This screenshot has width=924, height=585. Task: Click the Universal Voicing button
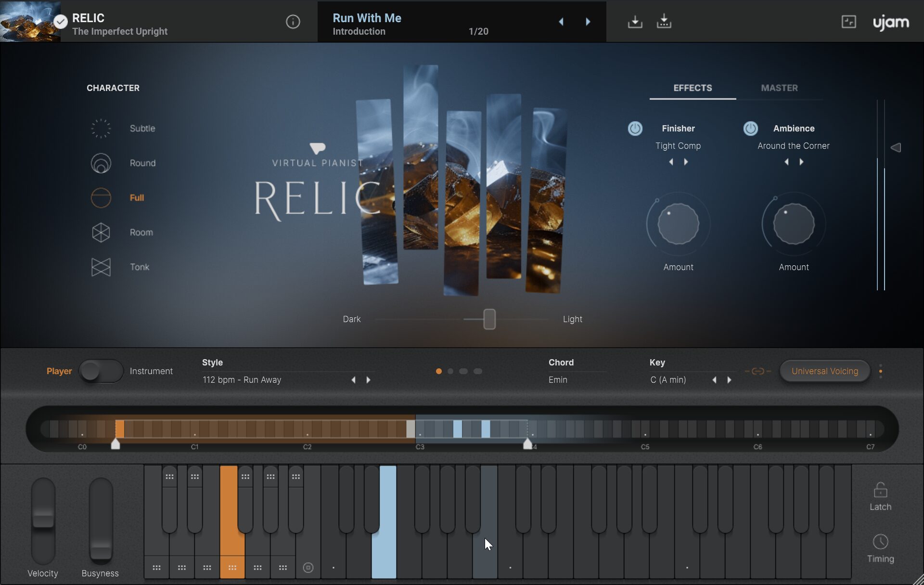coord(824,371)
